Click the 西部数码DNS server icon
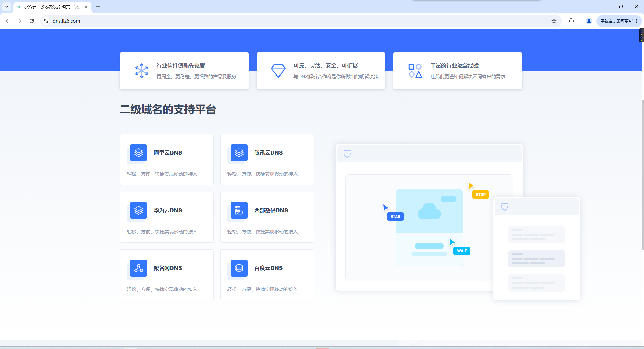This screenshot has width=644, height=349. (239, 210)
